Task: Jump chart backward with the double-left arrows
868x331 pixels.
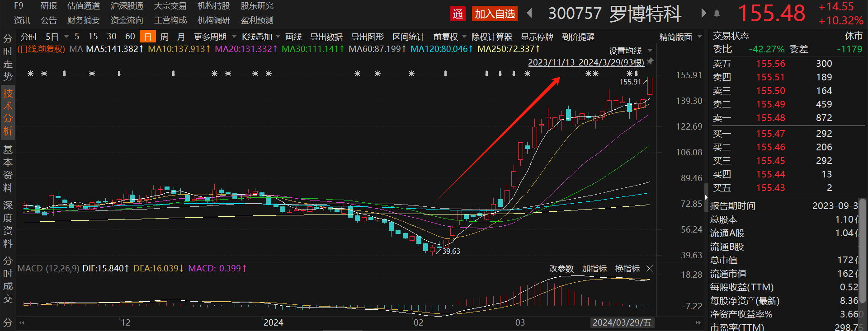Action: (22, 322)
